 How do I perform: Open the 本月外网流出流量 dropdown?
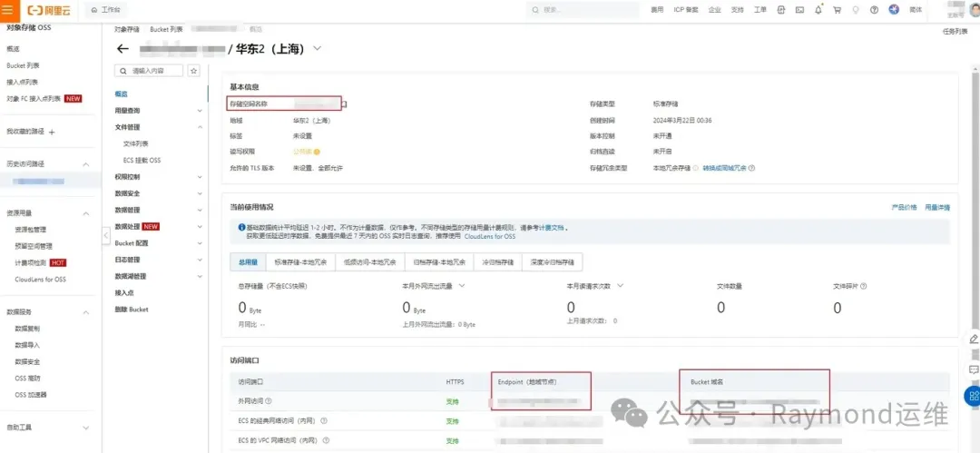pyautogui.click(x=462, y=286)
